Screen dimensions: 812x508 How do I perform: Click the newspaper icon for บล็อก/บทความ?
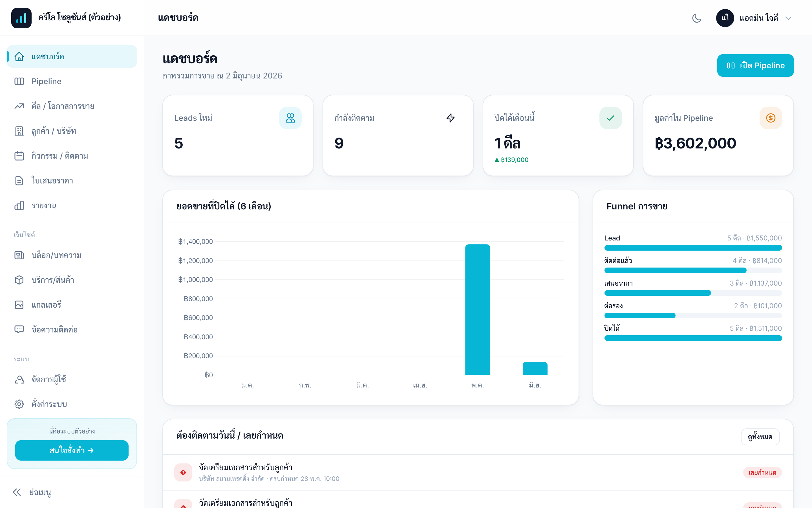19,255
